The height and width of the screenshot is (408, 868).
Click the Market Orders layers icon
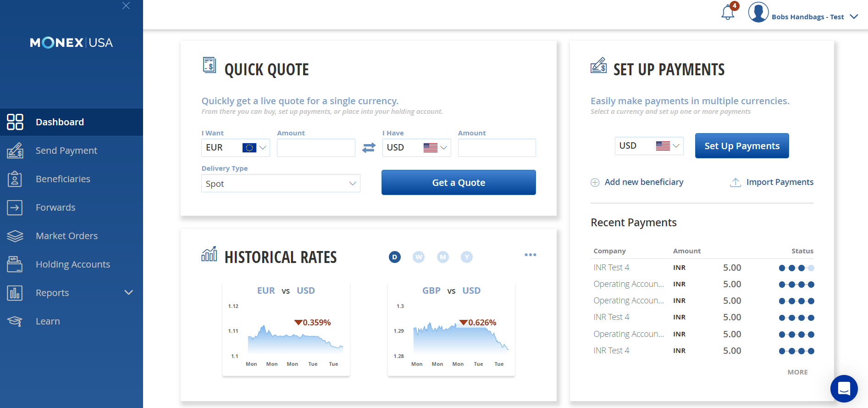click(x=15, y=236)
